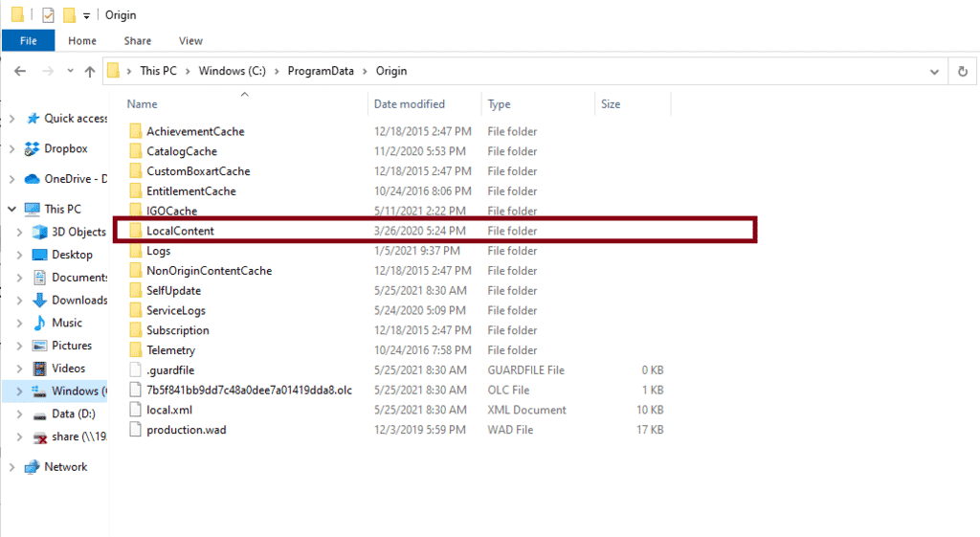Expand the 3D Objects tree node
The width and height of the screenshot is (980, 537).
tap(19, 232)
